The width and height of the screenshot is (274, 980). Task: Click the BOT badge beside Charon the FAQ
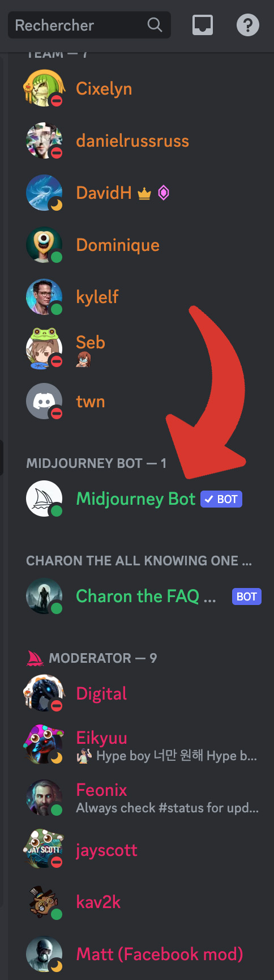pyautogui.click(x=247, y=596)
